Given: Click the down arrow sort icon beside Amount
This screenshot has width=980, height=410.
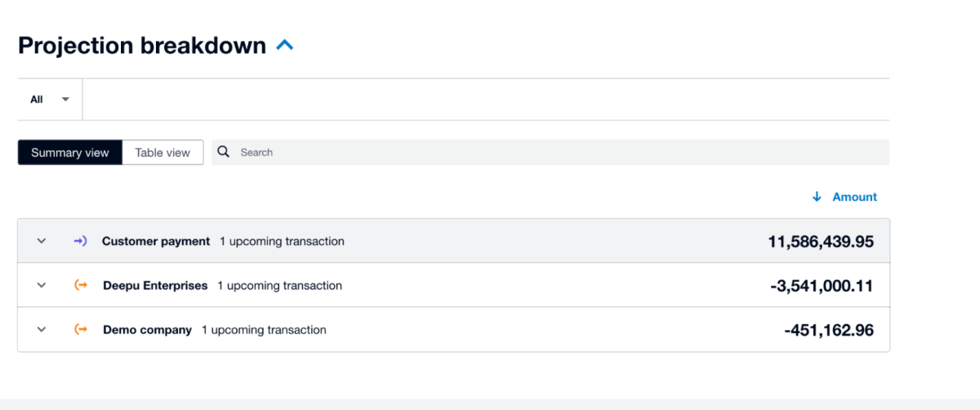Looking at the screenshot, I should (x=817, y=197).
